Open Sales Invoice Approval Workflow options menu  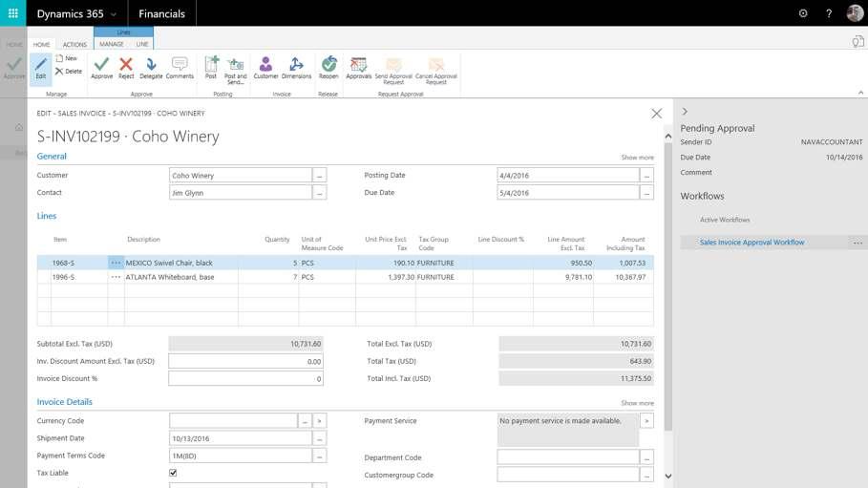tap(857, 243)
